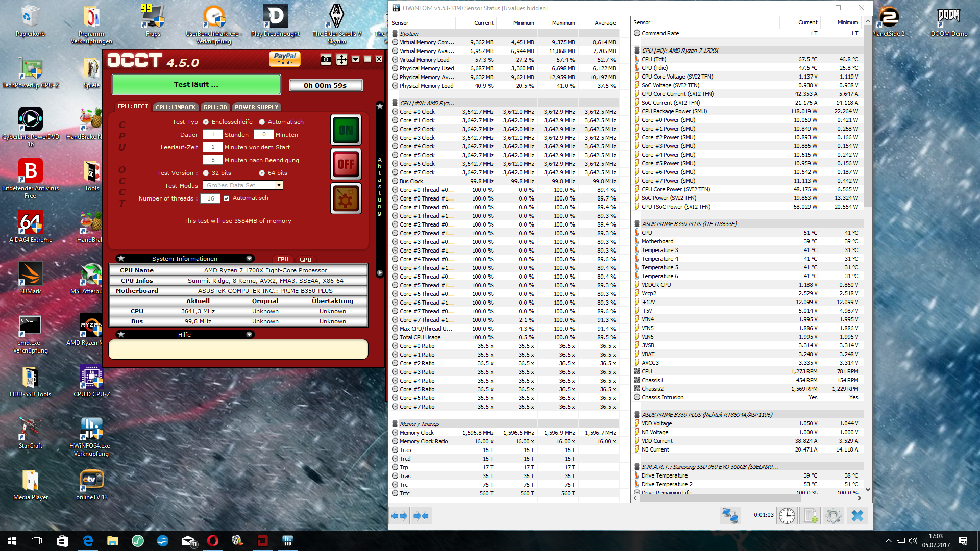Toggle Automatisch threads checkbox
980x551 pixels.
pos(227,198)
